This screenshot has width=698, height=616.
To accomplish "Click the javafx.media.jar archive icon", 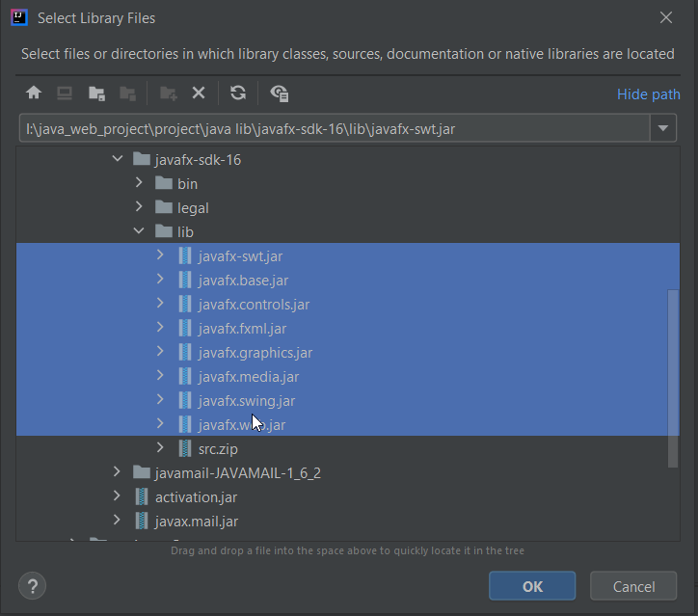I will pos(185,376).
